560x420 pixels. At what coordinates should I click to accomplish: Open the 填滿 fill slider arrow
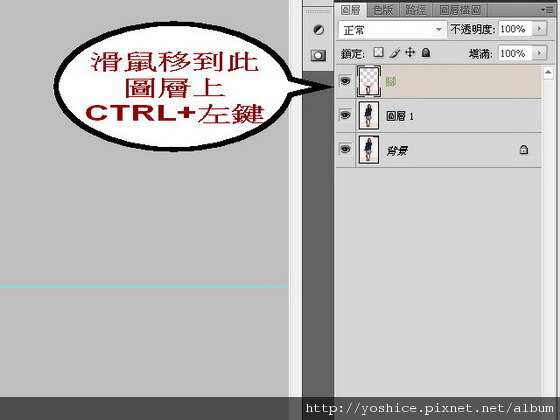(539, 53)
